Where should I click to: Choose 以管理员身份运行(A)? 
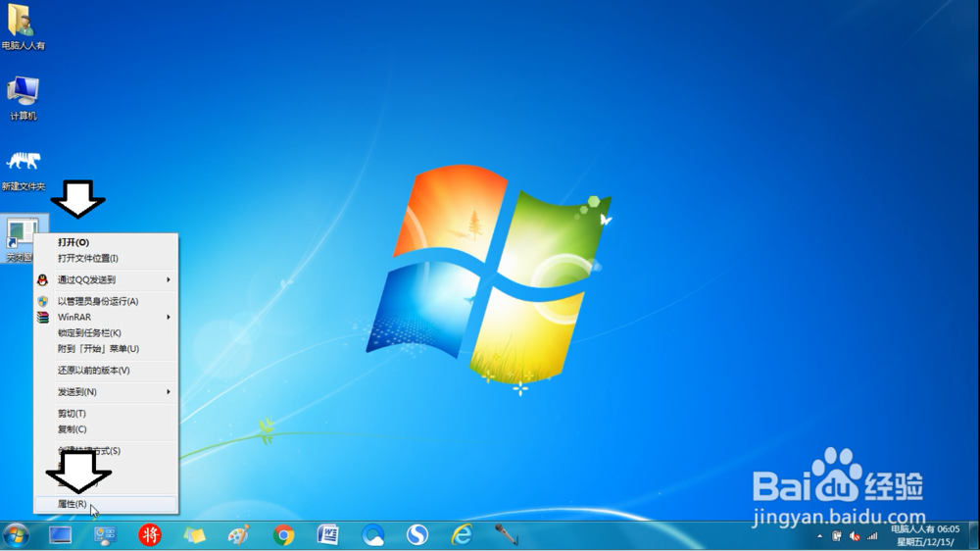106,301
